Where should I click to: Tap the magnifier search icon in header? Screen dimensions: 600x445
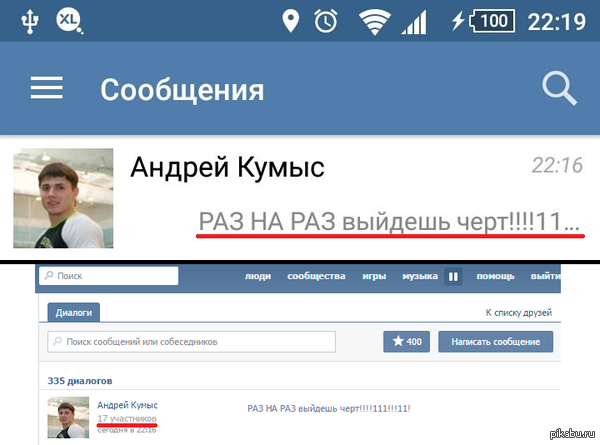[x=559, y=88]
